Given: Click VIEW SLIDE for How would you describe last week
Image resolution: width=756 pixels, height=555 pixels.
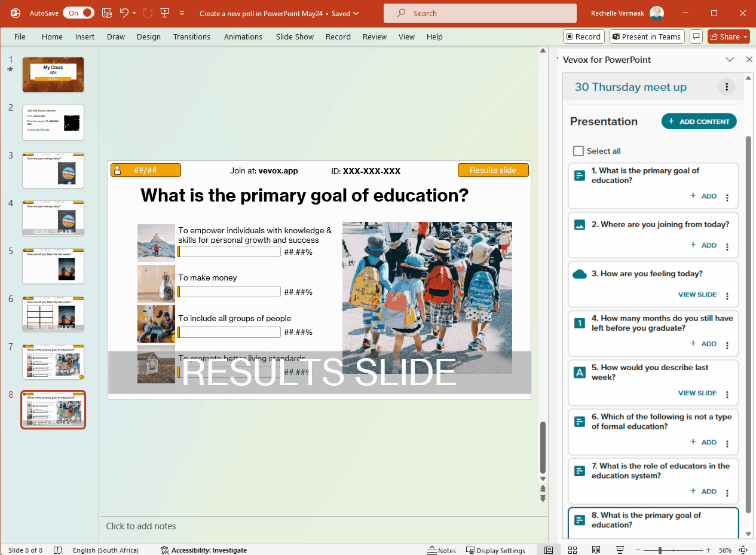Looking at the screenshot, I should pos(697,393).
